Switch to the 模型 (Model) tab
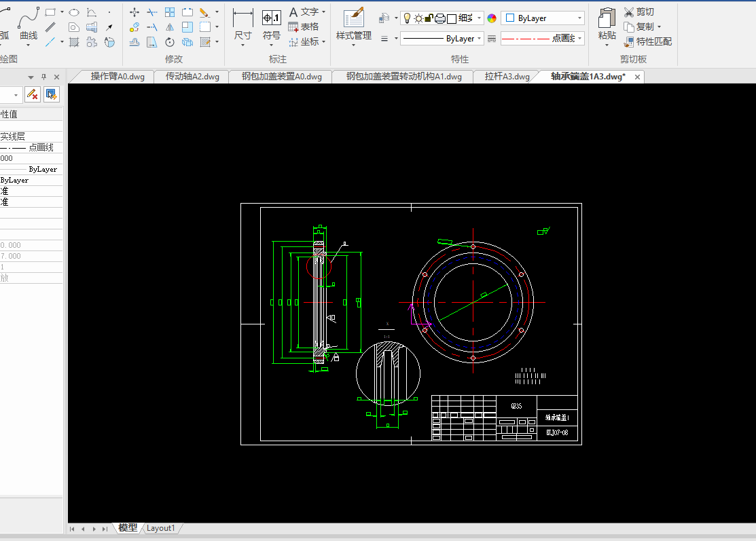This screenshot has height=541, width=756. coord(128,528)
